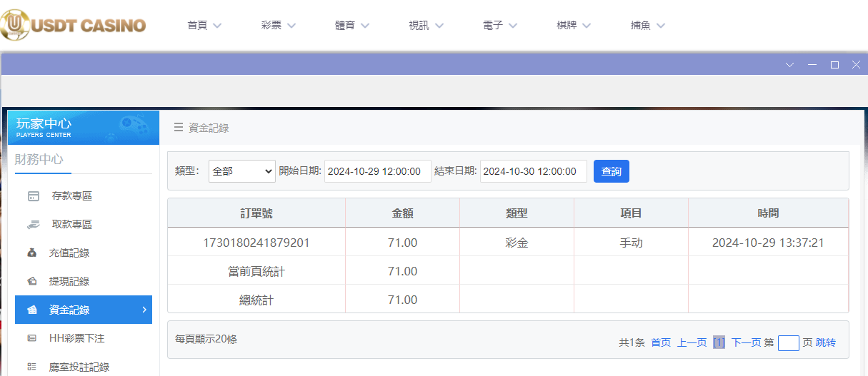The image size is (868, 376).
Task: Click the 提現記錄 sidebar icon
Action: 32,282
